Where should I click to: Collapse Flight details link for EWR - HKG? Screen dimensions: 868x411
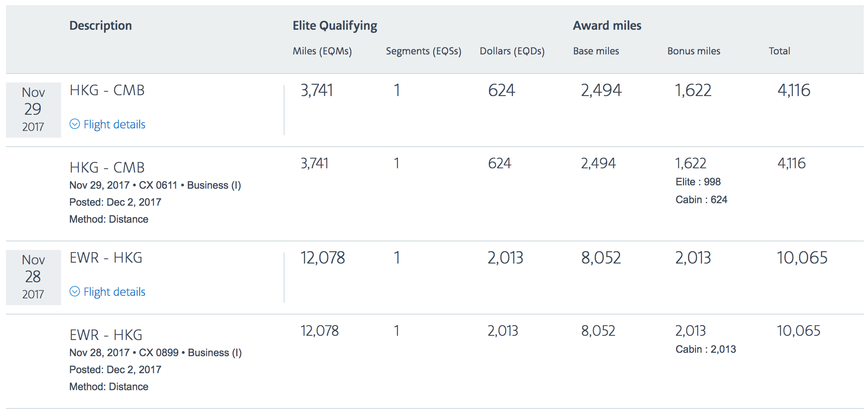click(x=114, y=292)
